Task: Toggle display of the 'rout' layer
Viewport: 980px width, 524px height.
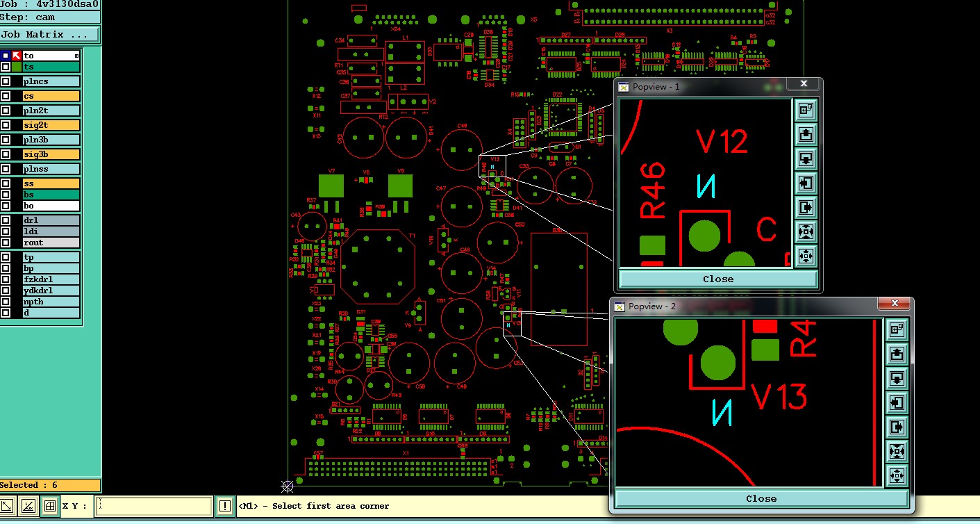Action: (x=5, y=243)
